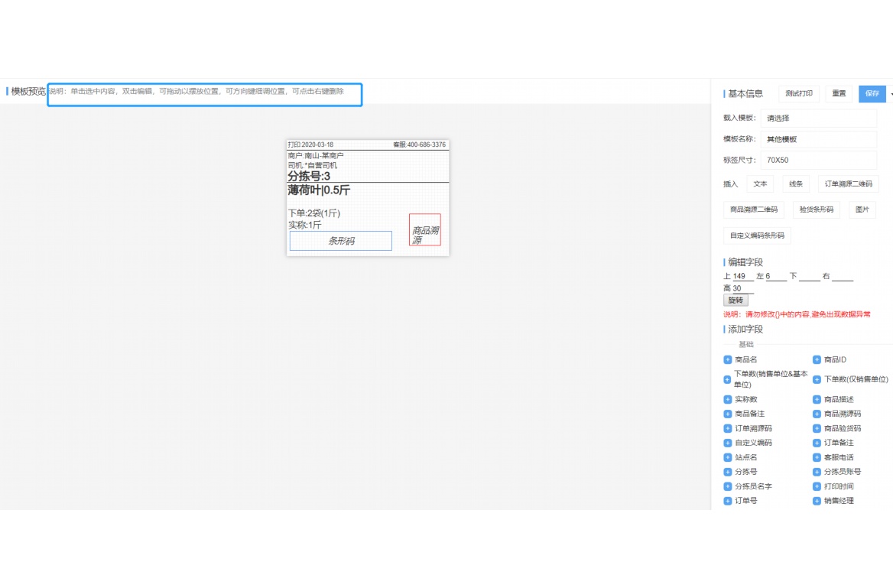Click the plus icon beside 实称数
893x588 pixels.
728,399
